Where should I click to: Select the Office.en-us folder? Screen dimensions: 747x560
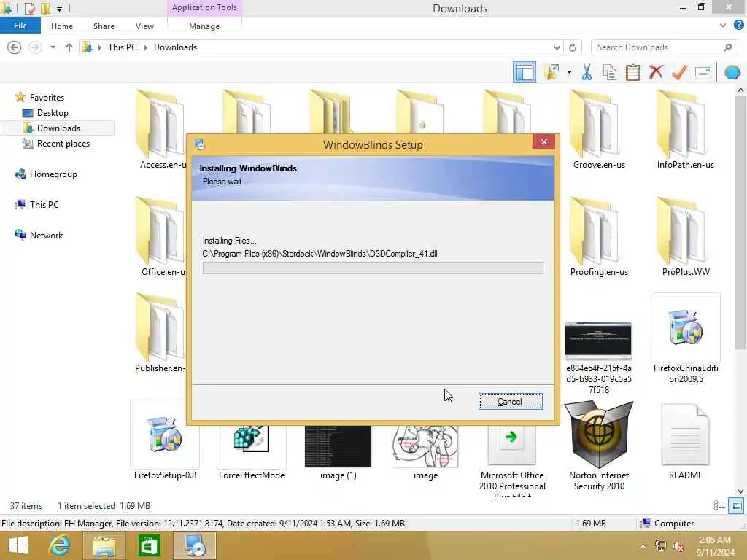click(161, 237)
